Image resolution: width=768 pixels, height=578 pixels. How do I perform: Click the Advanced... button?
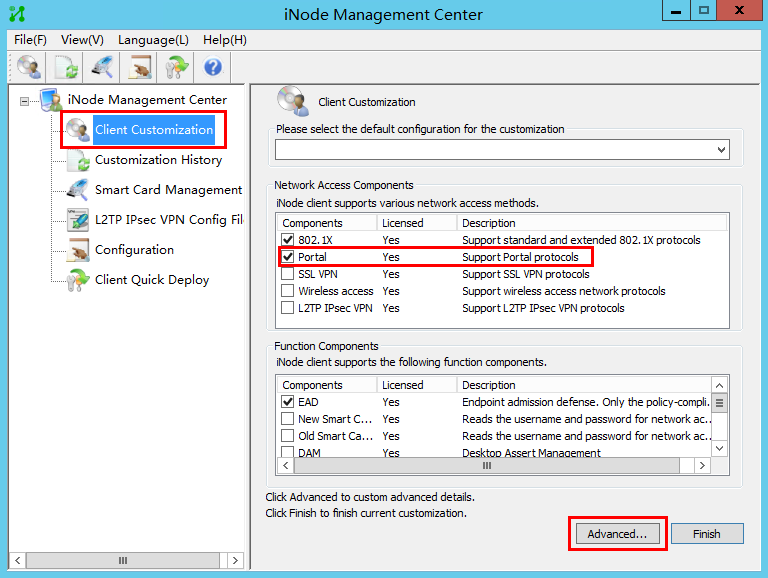tap(617, 534)
